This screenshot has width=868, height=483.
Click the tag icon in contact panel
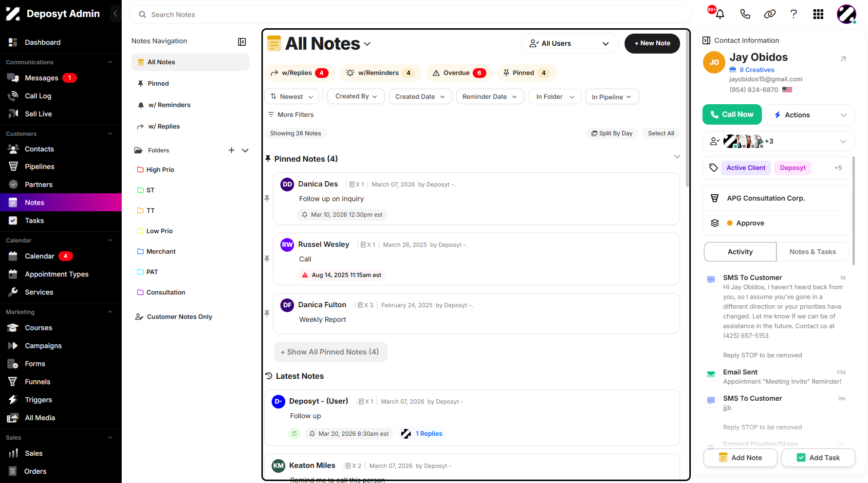tap(714, 168)
